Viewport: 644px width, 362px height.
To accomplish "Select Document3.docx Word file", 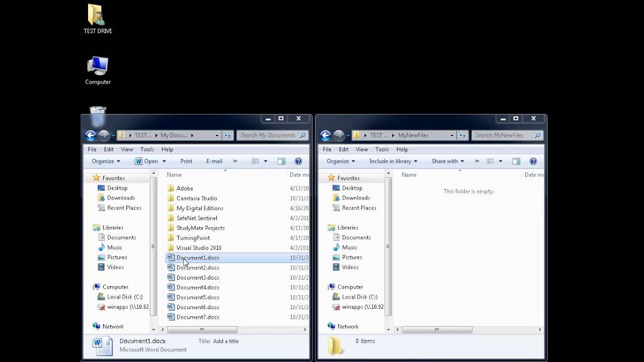I will coord(198,278).
